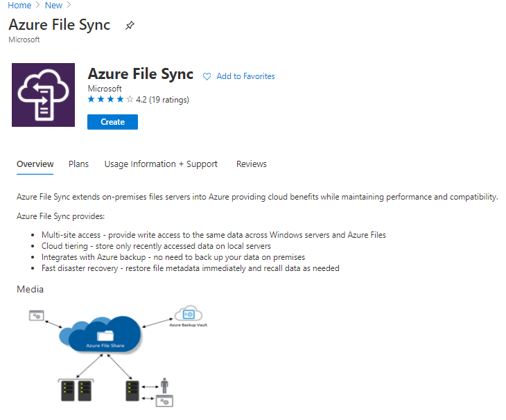Go to Home in the breadcrumb
Viewport: 506px width, 420px height.
pyautogui.click(x=19, y=6)
